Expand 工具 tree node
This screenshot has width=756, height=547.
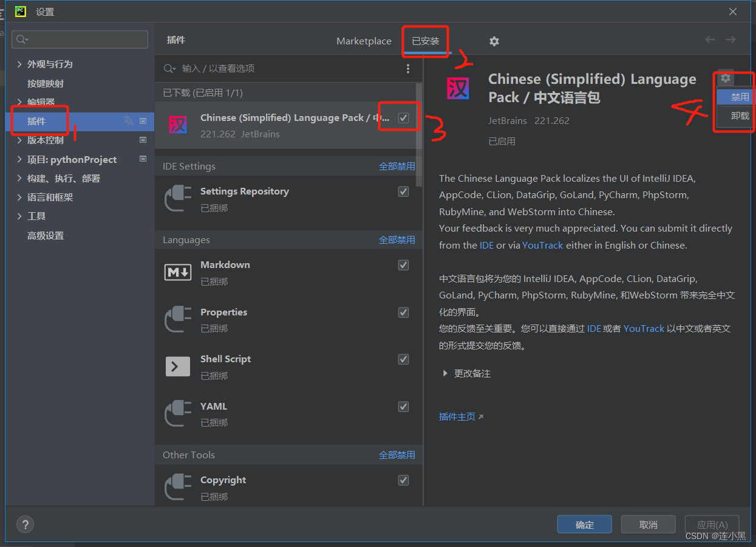tap(20, 216)
